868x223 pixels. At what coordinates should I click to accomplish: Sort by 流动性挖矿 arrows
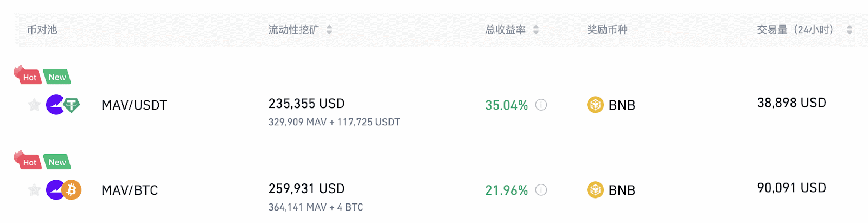click(329, 30)
